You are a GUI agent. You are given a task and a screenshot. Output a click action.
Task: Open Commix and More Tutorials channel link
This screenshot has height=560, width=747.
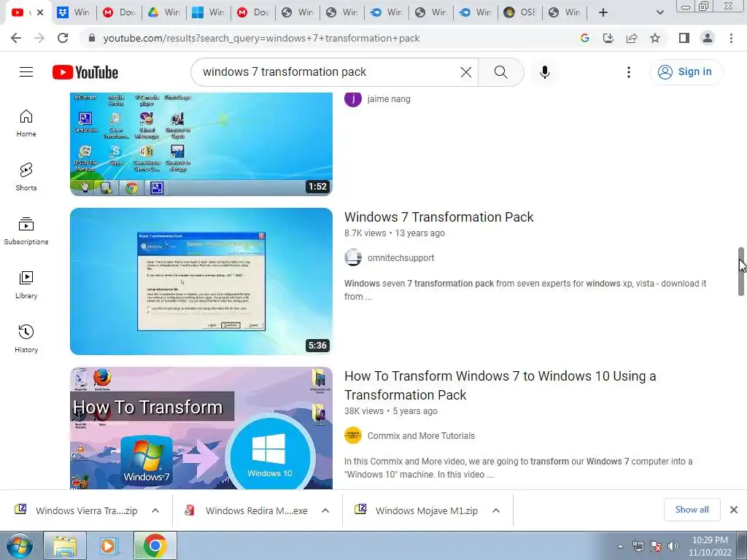(x=421, y=436)
